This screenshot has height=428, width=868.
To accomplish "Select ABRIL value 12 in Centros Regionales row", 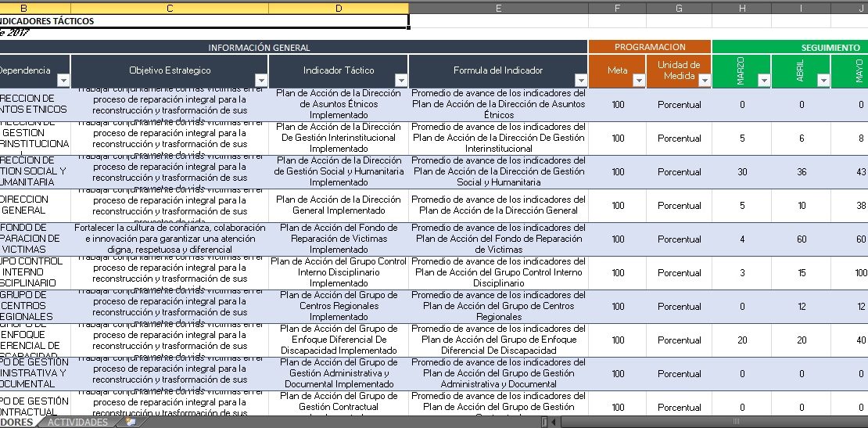I will [801, 306].
